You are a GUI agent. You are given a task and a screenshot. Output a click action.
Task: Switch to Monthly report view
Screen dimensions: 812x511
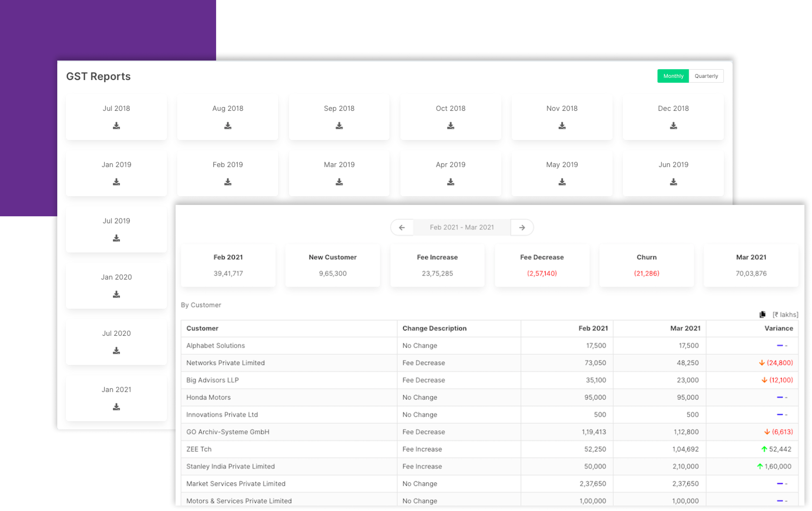673,76
